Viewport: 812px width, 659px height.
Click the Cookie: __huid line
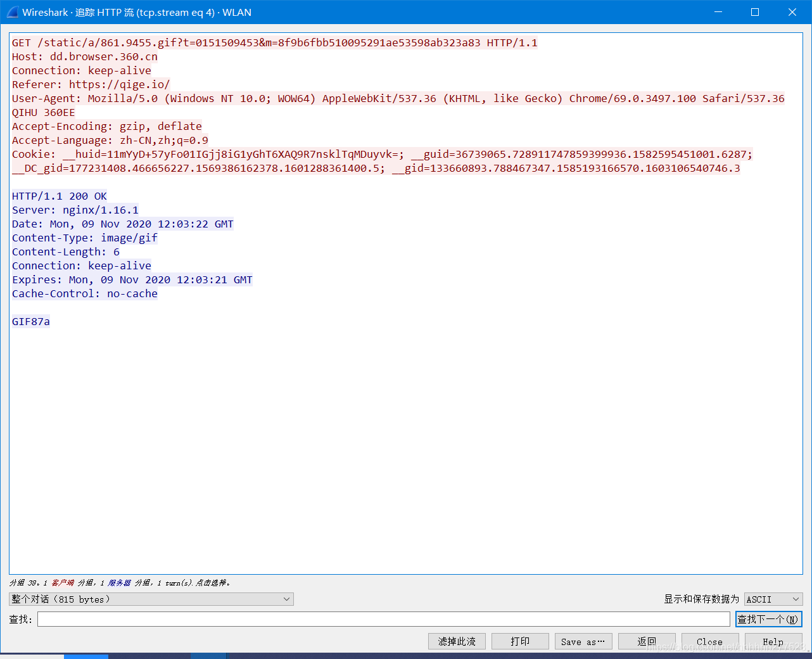(x=382, y=154)
